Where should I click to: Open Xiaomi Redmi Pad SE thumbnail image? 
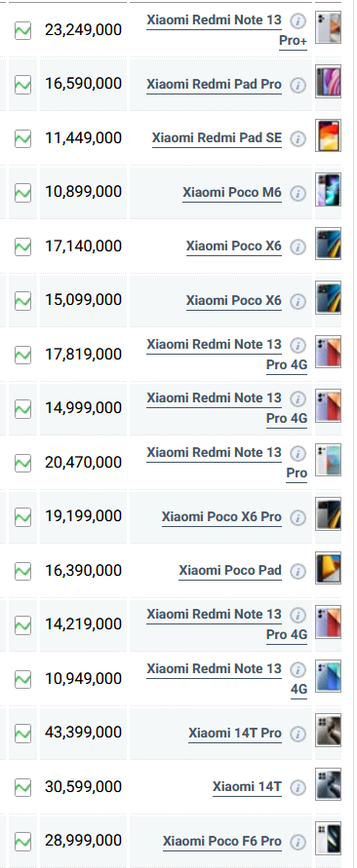(x=328, y=135)
